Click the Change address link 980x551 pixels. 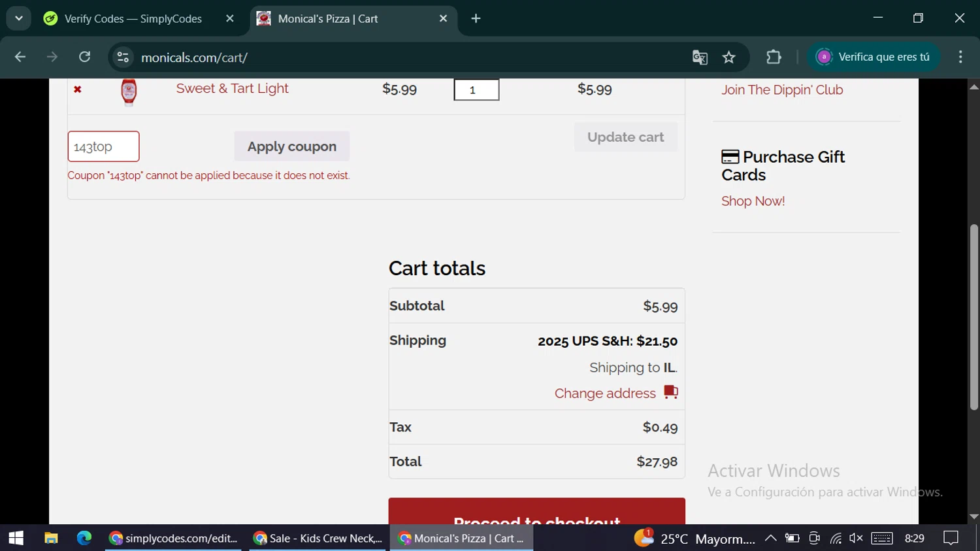(x=605, y=393)
